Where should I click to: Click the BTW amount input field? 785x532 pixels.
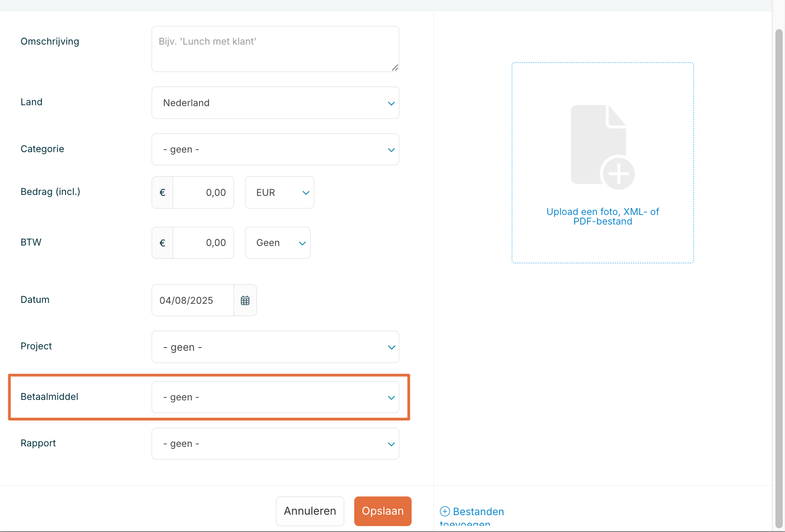coord(204,243)
